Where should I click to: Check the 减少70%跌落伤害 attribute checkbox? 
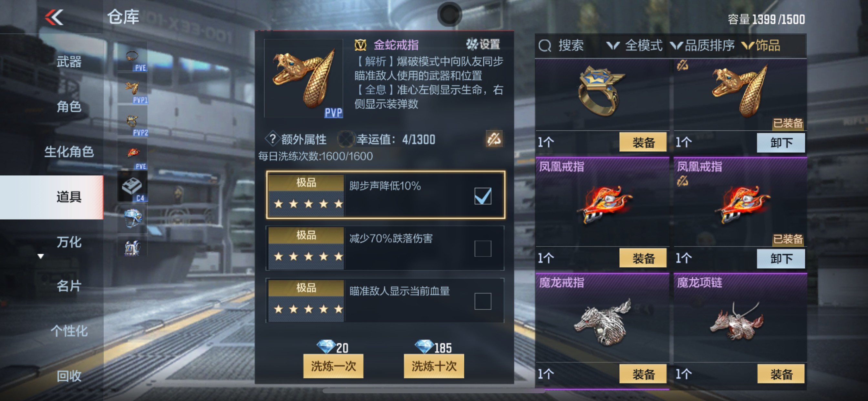482,248
